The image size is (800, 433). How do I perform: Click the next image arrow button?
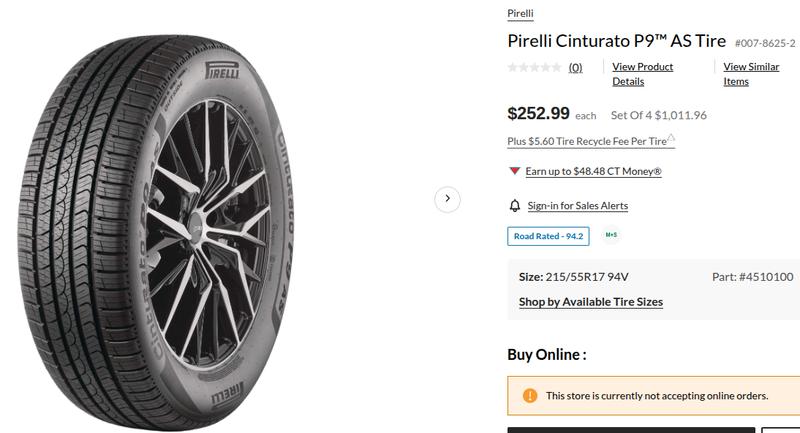coord(447,199)
